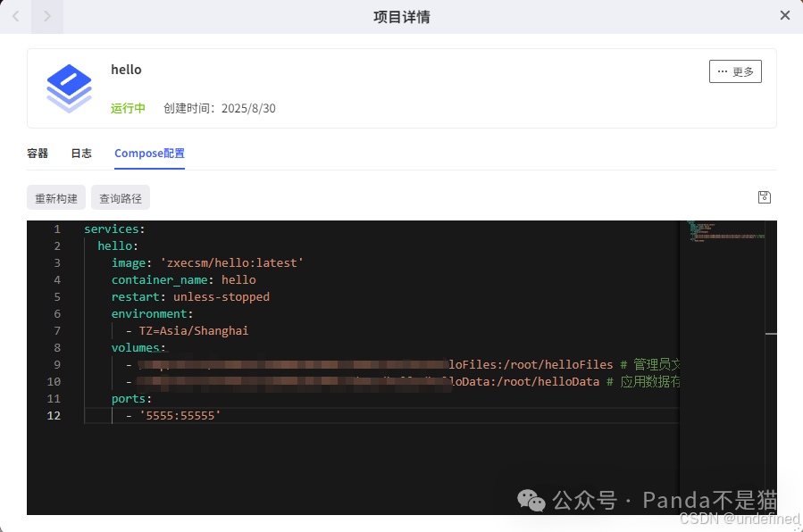The height and width of the screenshot is (532, 803).
Task: Click the hello project stack icon
Action: pos(69,88)
